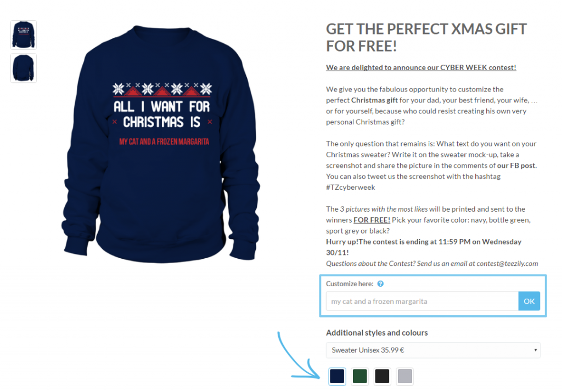Click the blue help question mark icon
562x392 pixels.
(380, 283)
